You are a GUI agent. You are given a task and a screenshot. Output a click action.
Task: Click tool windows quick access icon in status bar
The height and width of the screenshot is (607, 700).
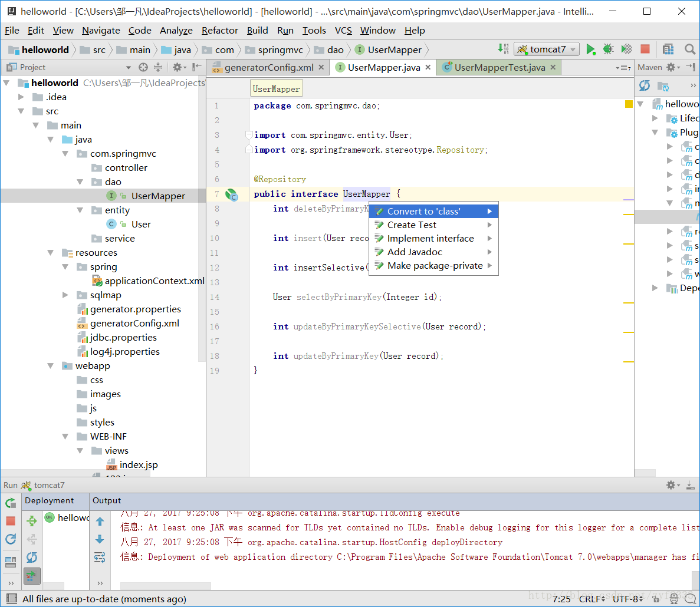(12, 599)
